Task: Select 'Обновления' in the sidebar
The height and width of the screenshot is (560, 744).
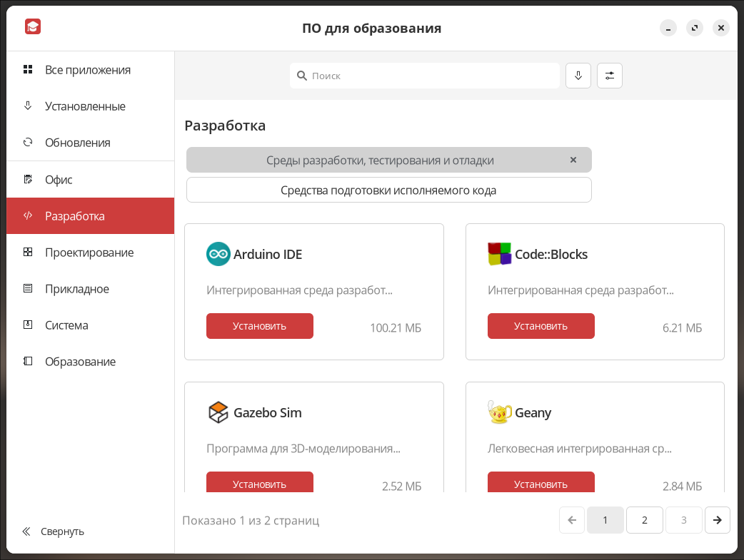Action: click(x=77, y=143)
